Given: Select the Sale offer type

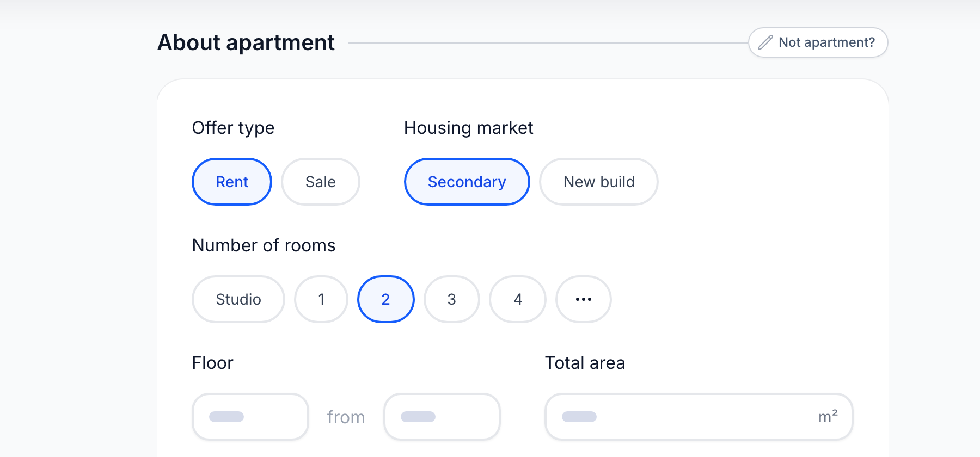Looking at the screenshot, I should point(321,182).
